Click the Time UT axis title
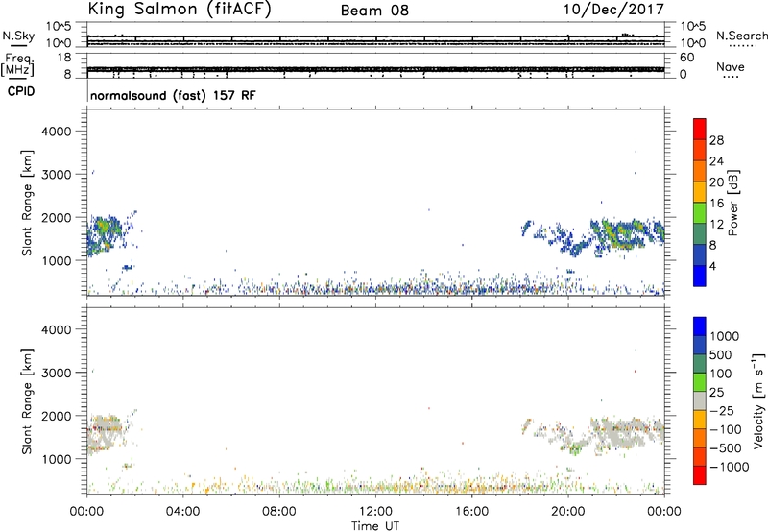Viewport: 768px width, 532px height. point(375,526)
